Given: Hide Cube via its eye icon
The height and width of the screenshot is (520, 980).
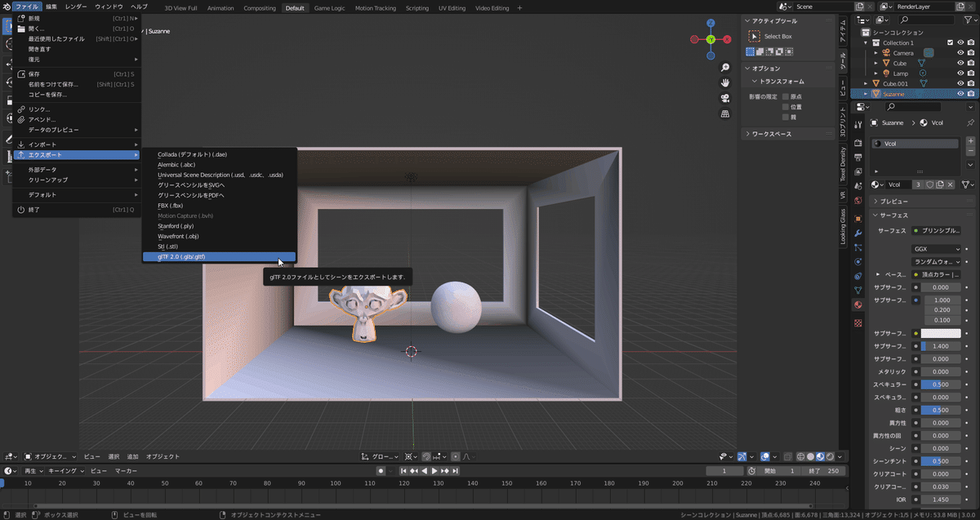Looking at the screenshot, I should 960,63.
